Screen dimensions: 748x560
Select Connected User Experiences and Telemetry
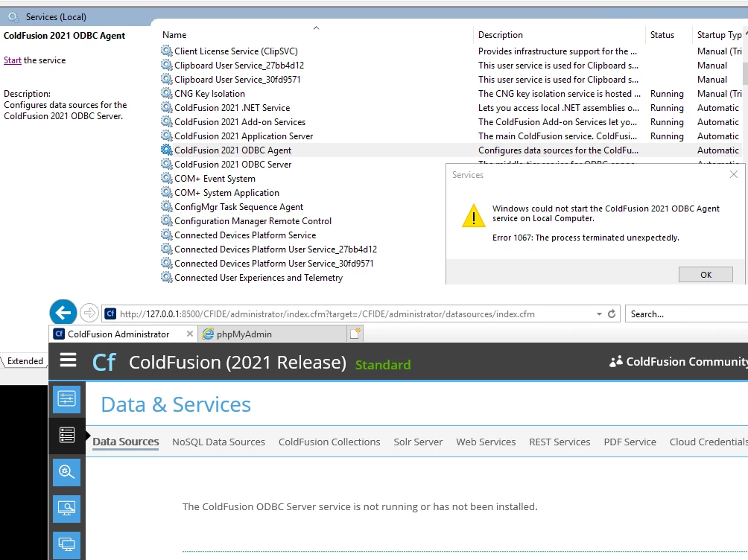(259, 278)
